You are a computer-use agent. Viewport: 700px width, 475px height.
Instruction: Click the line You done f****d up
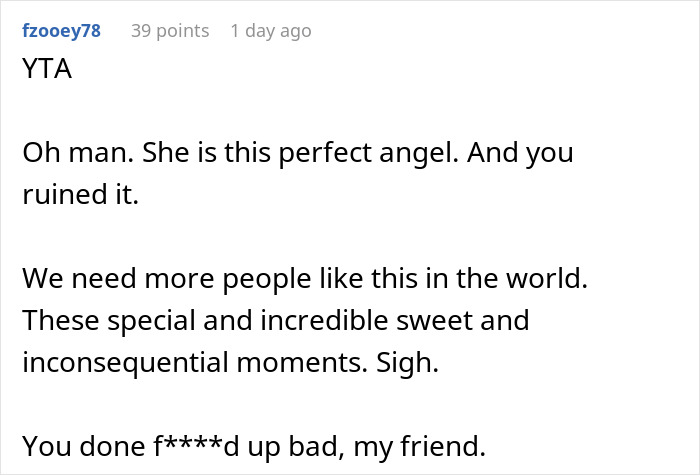tap(254, 446)
